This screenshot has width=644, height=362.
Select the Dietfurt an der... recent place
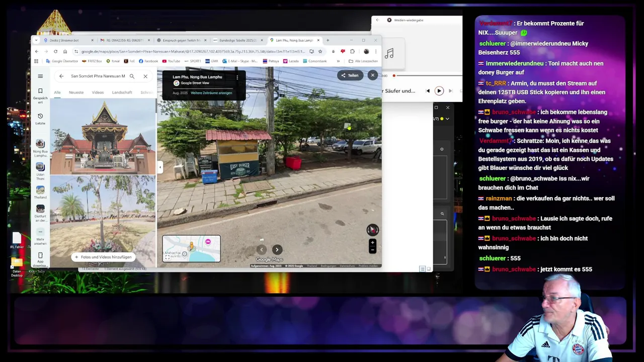click(x=40, y=214)
